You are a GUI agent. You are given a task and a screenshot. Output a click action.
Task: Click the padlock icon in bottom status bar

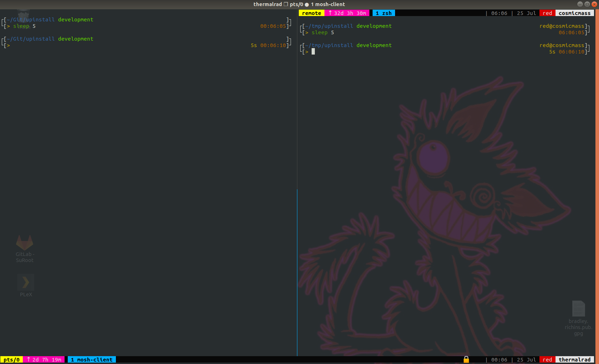pos(466,359)
